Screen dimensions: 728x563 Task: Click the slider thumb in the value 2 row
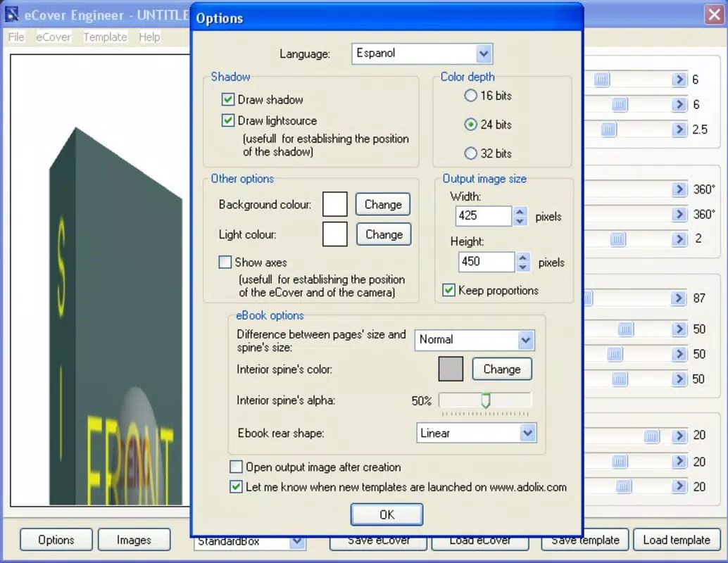tap(617, 239)
